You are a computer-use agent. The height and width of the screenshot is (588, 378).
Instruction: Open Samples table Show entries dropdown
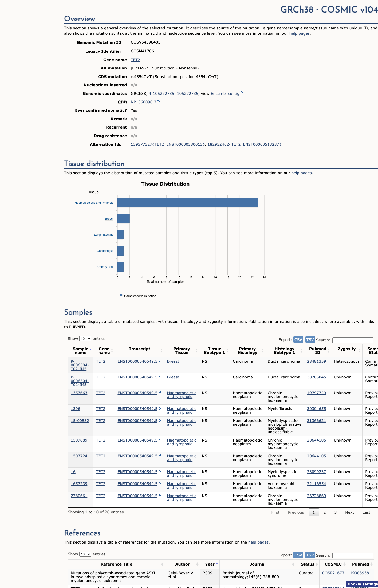85,339
